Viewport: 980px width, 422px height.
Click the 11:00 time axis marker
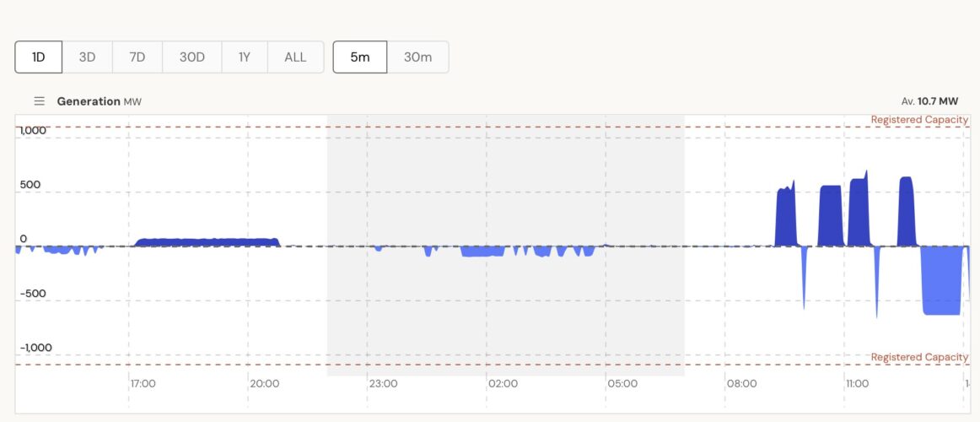click(x=857, y=384)
